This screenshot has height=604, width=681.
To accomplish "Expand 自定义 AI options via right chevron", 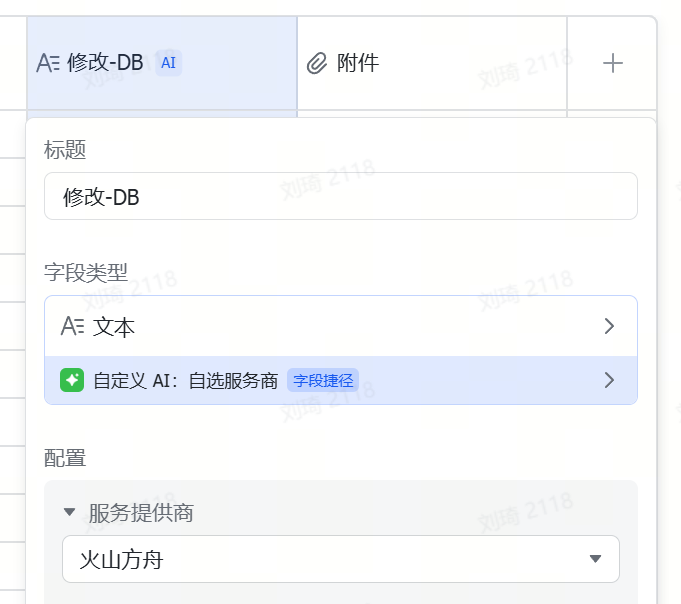I will (609, 380).
